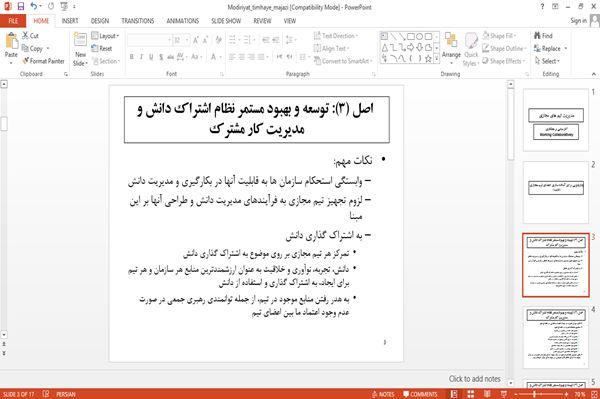Select the star shape in shapes gallery
Image resolution: width=600 pixels, height=399 pixels.
pyautogui.click(x=429, y=59)
